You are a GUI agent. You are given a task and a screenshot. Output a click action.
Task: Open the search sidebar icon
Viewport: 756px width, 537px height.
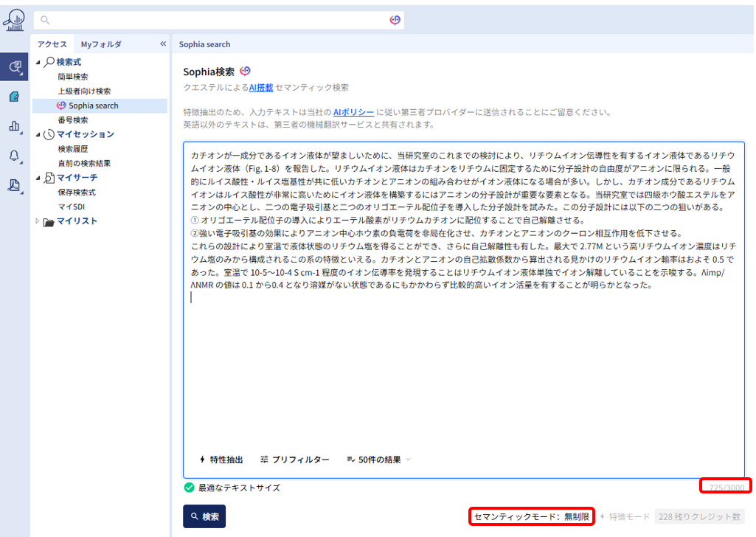pyautogui.click(x=15, y=66)
